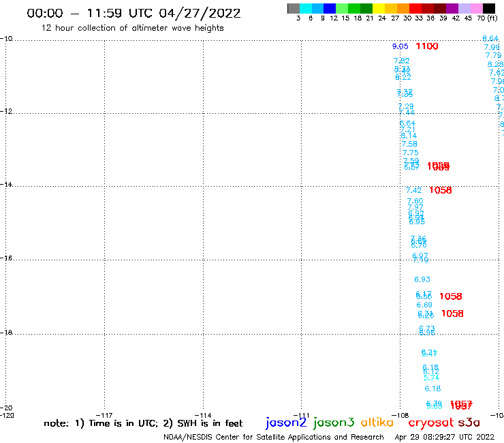The height and width of the screenshot is (443, 504).
Task: Select the '7.42' reading near latitude -14
Action: pos(413,190)
